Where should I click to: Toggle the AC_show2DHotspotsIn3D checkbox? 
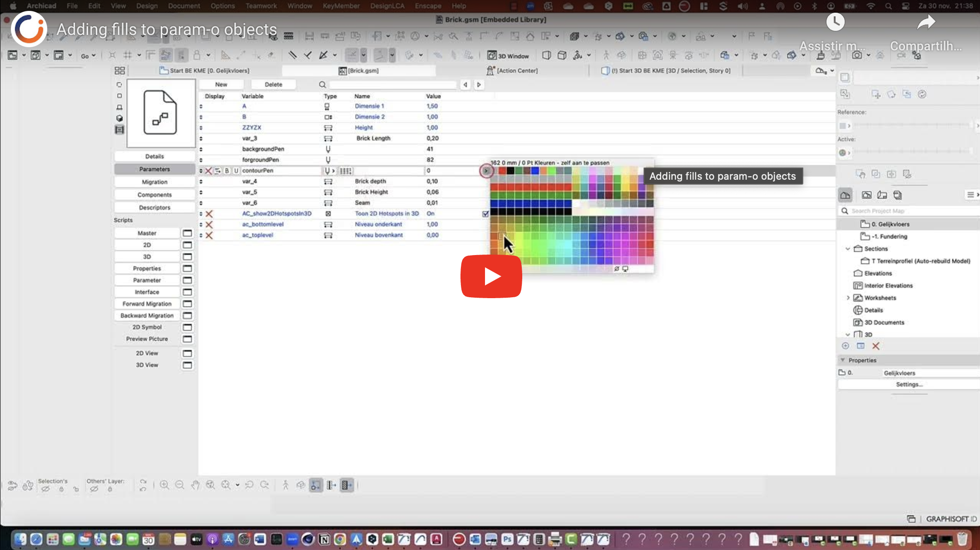click(485, 213)
